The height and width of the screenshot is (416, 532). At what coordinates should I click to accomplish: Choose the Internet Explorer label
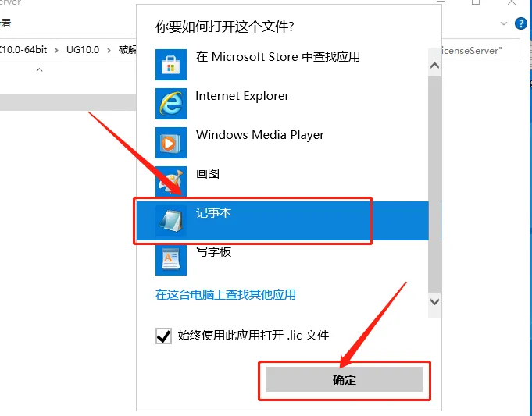242,96
